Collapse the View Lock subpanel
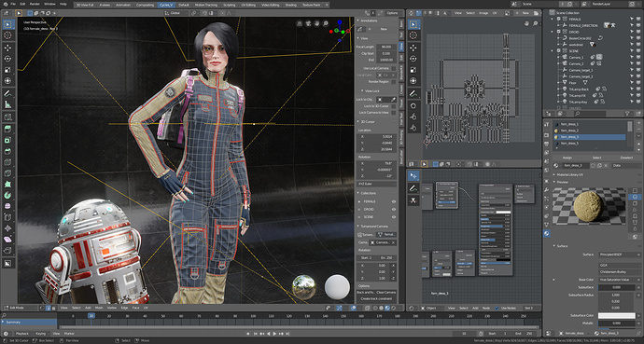This screenshot has width=644, height=344. click(362, 91)
